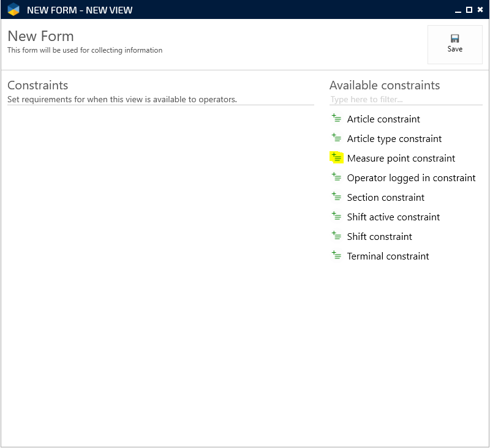Click the app logo in the title bar
Screen dimensions: 490x448
[13, 10]
